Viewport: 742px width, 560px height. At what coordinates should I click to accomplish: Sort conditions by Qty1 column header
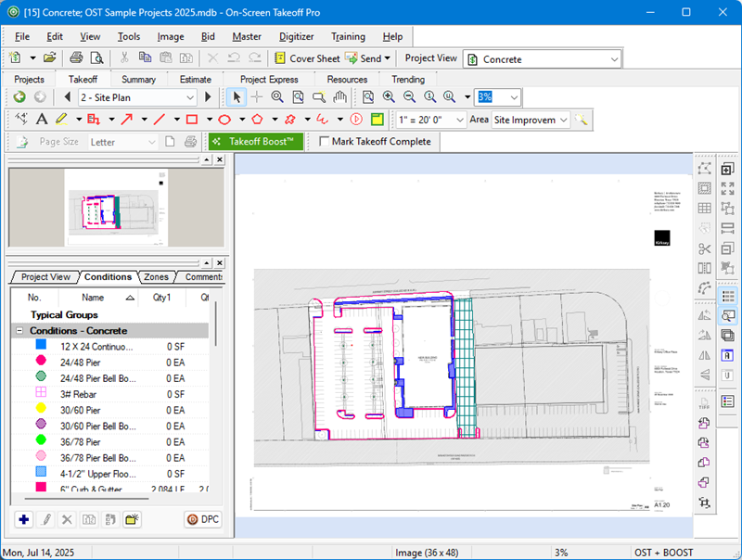[x=161, y=297]
